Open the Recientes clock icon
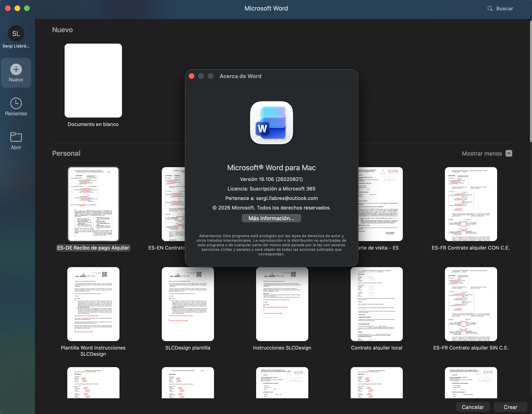The height and width of the screenshot is (414, 532). pos(16,103)
